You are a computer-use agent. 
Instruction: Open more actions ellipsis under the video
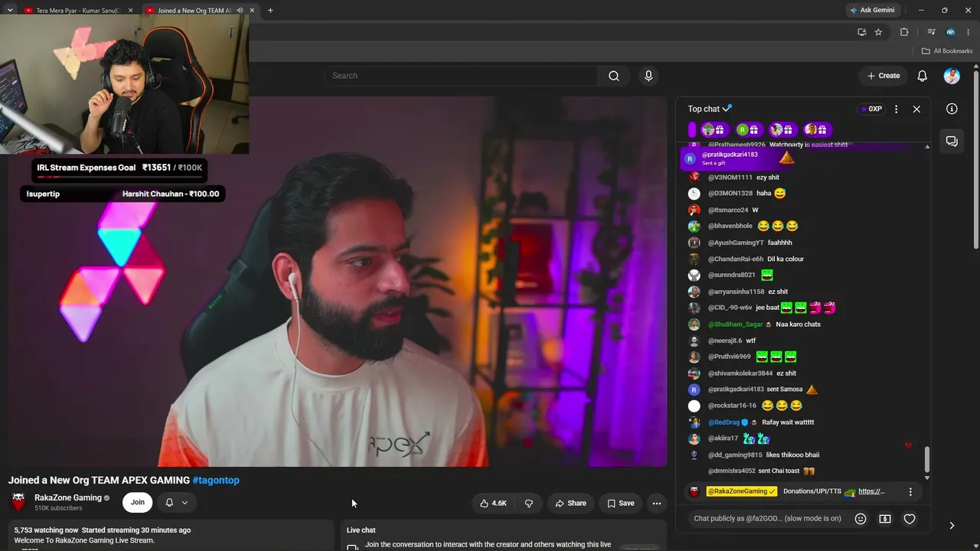[656, 503]
